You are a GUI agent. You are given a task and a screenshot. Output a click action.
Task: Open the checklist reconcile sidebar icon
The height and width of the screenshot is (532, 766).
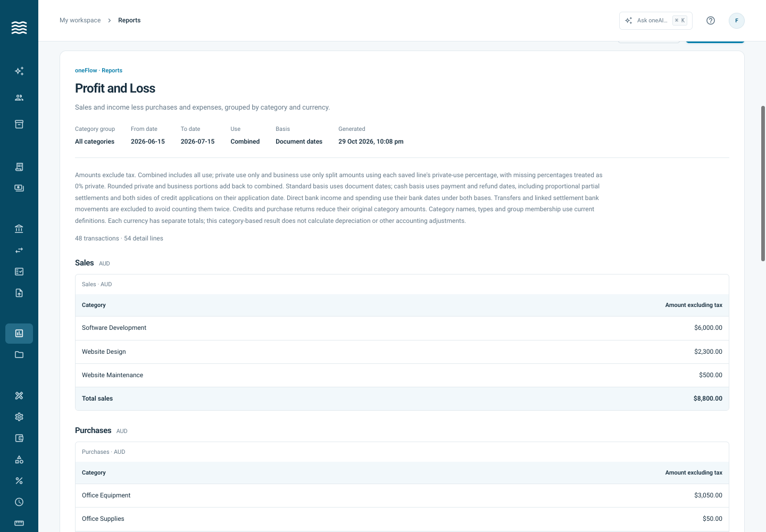tap(19, 272)
